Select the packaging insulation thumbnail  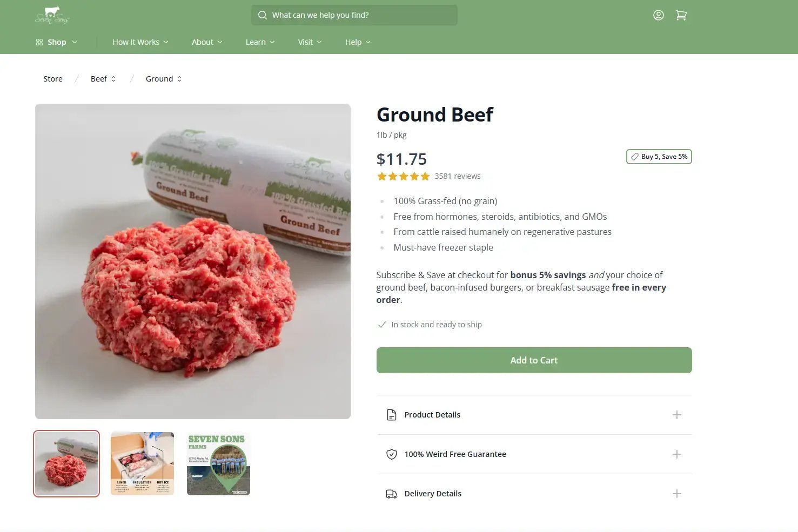[142, 463]
